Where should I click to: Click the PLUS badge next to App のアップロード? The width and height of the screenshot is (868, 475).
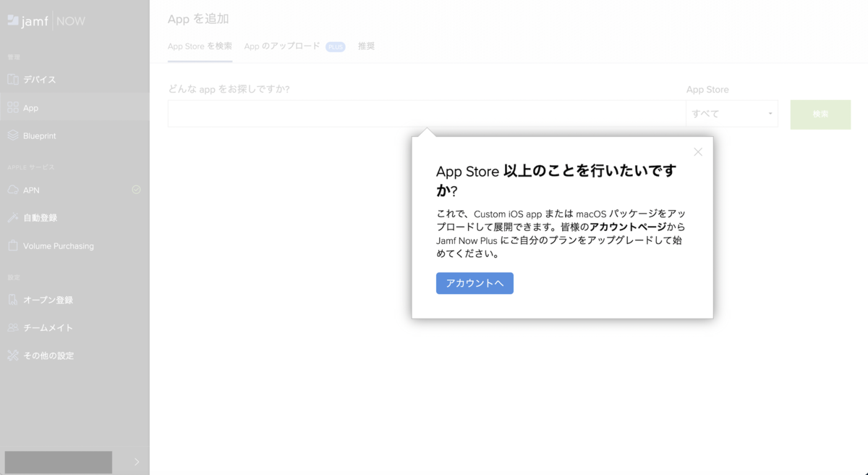[x=335, y=46]
